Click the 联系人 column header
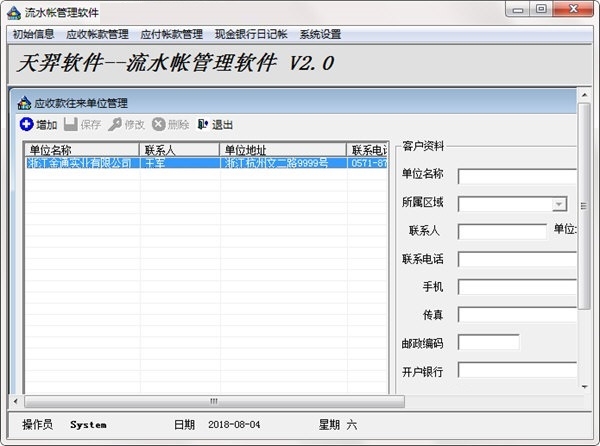 179,150
